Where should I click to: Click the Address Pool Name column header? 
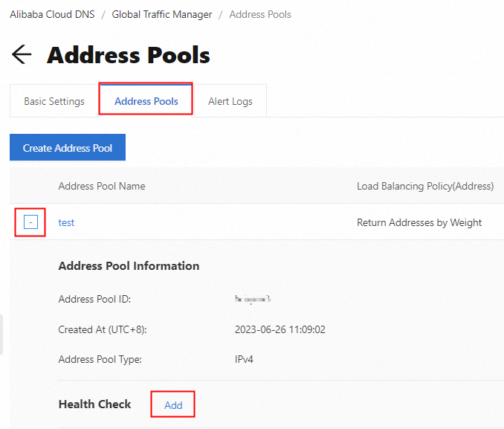point(102,186)
